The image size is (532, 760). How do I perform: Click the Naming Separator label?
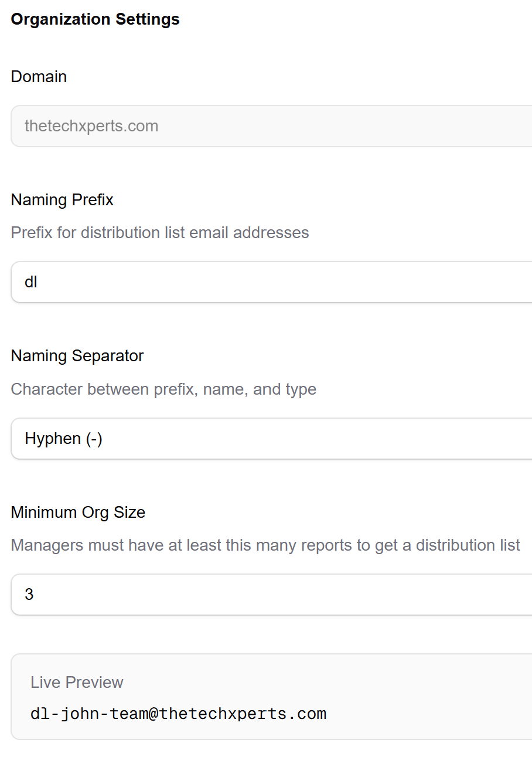click(x=77, y=355)
